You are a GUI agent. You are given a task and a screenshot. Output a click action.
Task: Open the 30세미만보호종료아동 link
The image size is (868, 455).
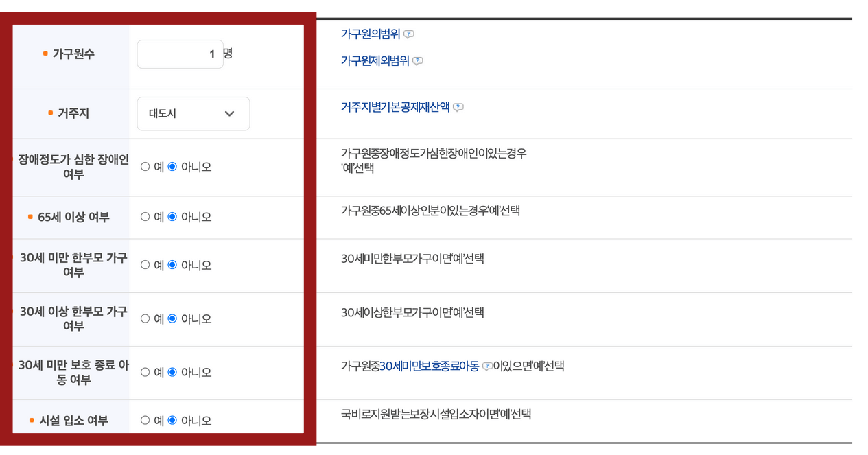click(x=430, y=366)
